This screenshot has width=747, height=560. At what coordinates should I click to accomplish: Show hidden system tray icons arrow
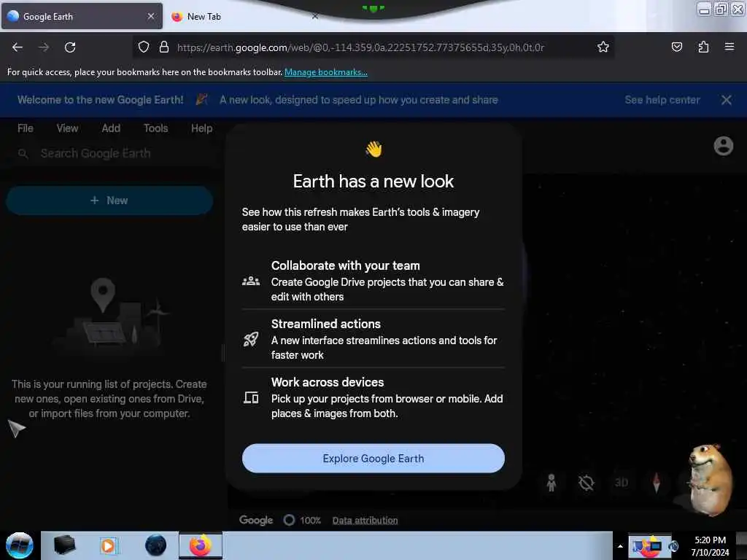620,546
